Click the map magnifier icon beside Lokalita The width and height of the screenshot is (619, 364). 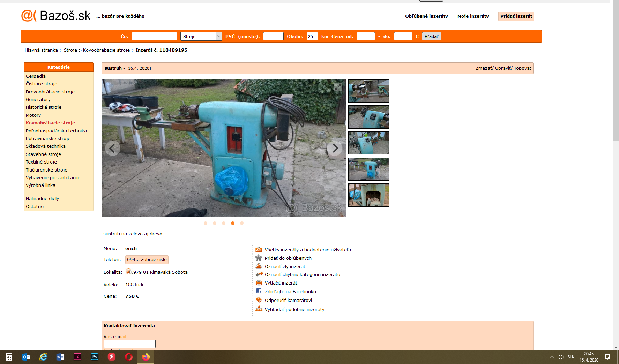click(x=129, y=272)
